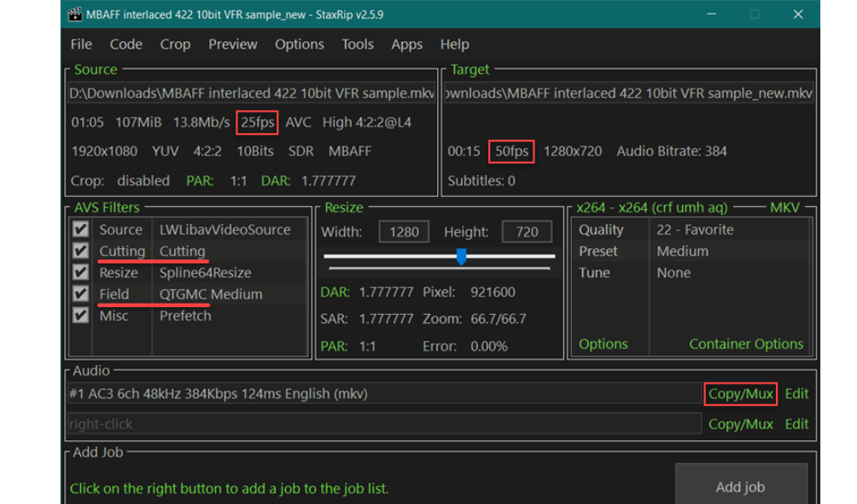Click the empty second audio track field
The width and height of the screenshot is (857, 504).
click(384, 424)
